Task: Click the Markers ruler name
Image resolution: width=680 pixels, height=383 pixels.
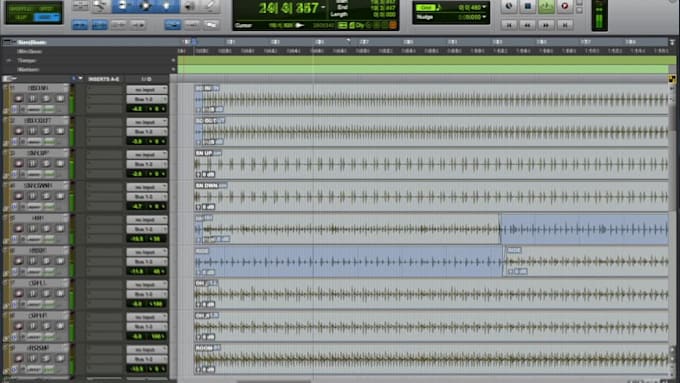Action: [x=28, y=69]
